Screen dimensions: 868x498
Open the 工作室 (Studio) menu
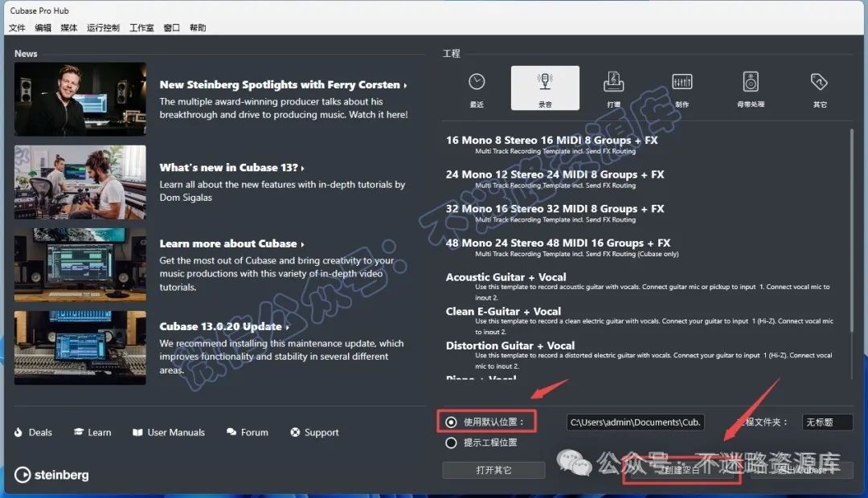click(141, 27)
